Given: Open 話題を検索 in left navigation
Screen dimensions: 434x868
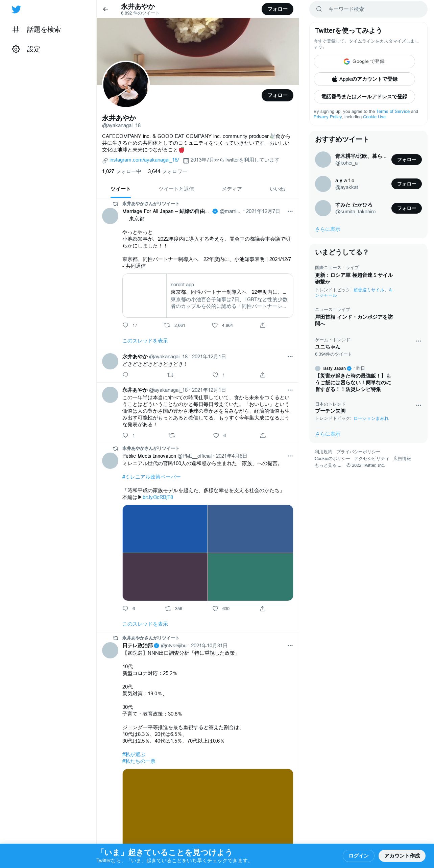Looking at the screenshot, I should coord(37,29).
